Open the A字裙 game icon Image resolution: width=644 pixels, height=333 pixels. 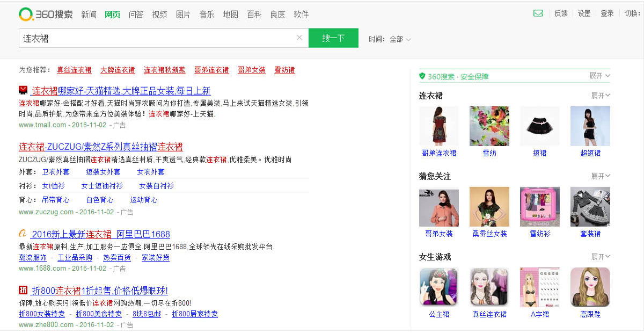[x=540, y=287]
